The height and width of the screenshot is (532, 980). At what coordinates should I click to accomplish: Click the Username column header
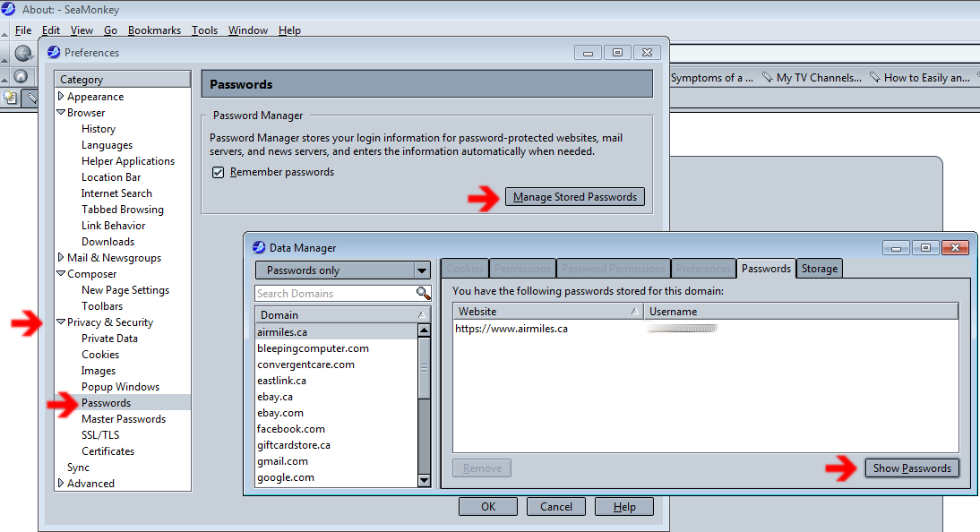click(801, 312)
